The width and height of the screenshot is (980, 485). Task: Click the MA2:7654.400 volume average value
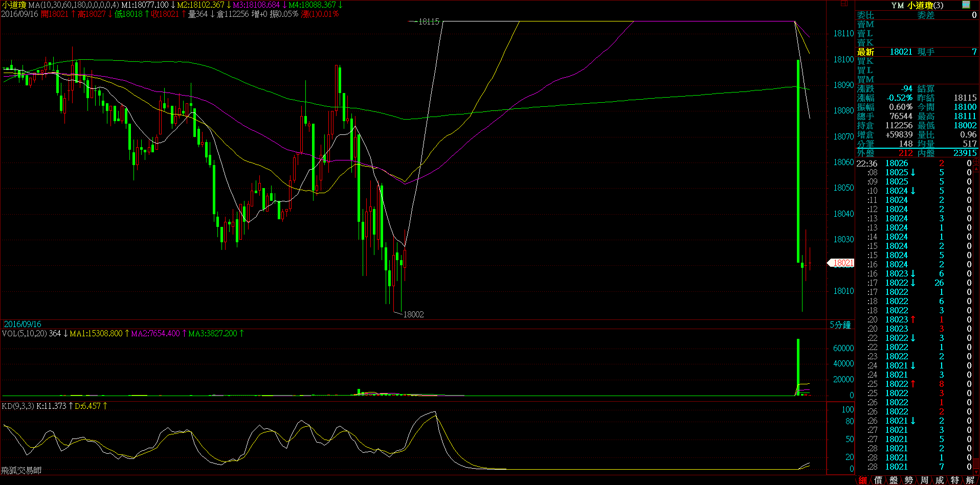[155, 333]
